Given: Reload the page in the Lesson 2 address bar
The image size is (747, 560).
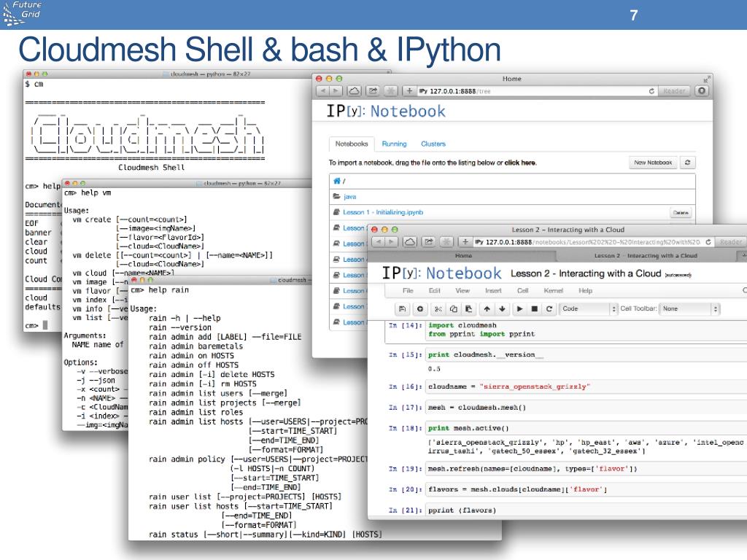Looking at the screenshot, I should tap(708, 242).
